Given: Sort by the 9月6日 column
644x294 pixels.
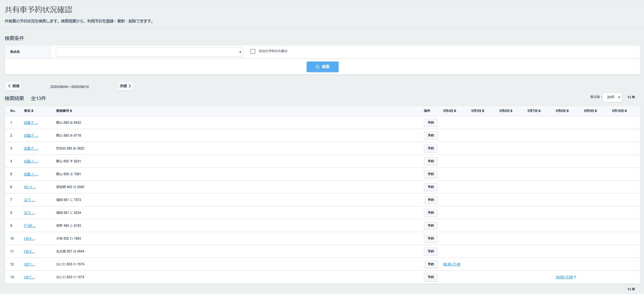Looking at the screenshot, I should point(506,111).
